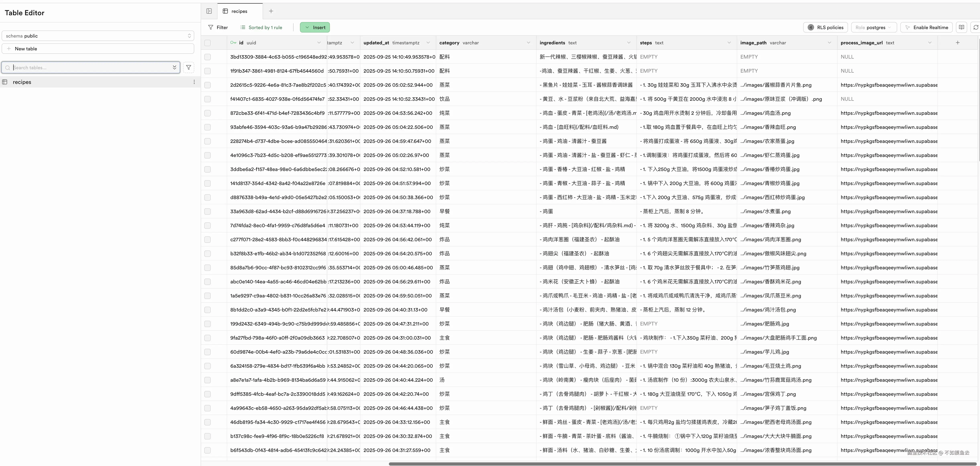
Task: Open the schema public dropdown
Action: pyautogui.click(x=98, y=36)
